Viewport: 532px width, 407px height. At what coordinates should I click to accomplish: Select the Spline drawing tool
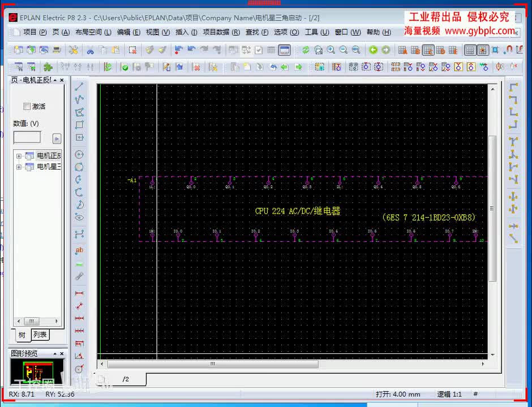pos(79,234)
